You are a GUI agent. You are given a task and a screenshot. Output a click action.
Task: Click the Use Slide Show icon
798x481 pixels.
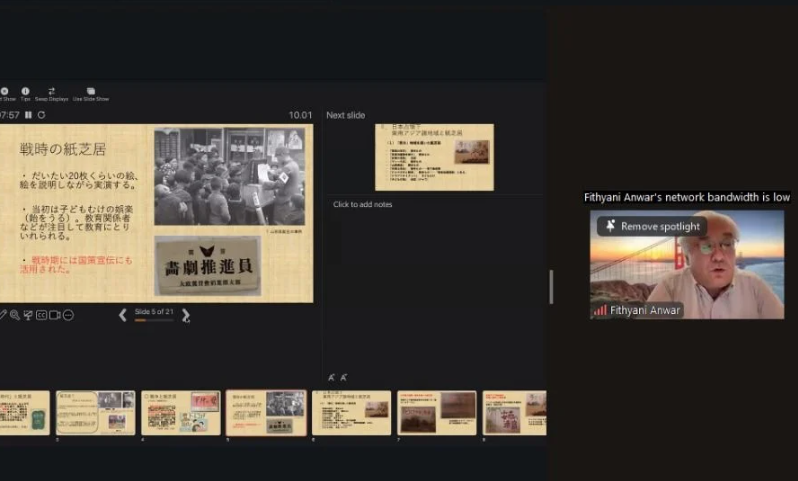(90, 92)
